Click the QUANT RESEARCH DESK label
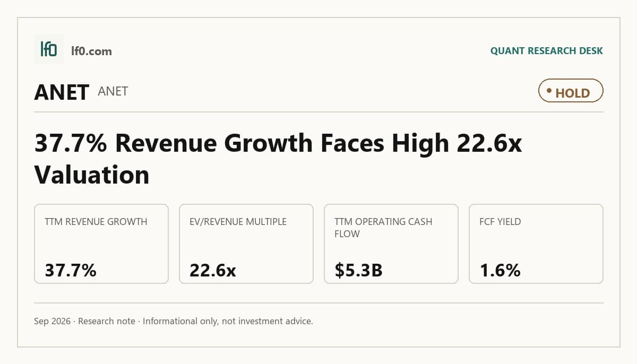The height and width of the screenshot is (364, 637). tap(547, 51)
